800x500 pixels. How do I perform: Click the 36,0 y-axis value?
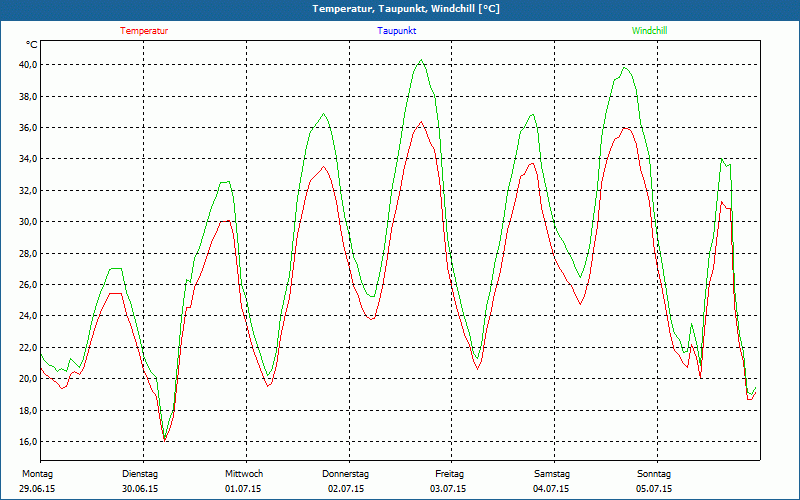[28, 128]
